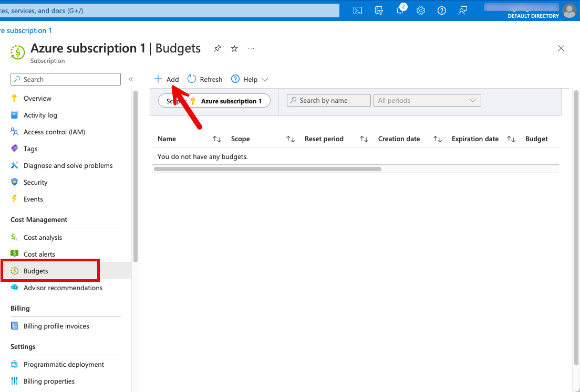Open the help question mark icon
Screen dimensions: 580x392
(x=442, y=10)
